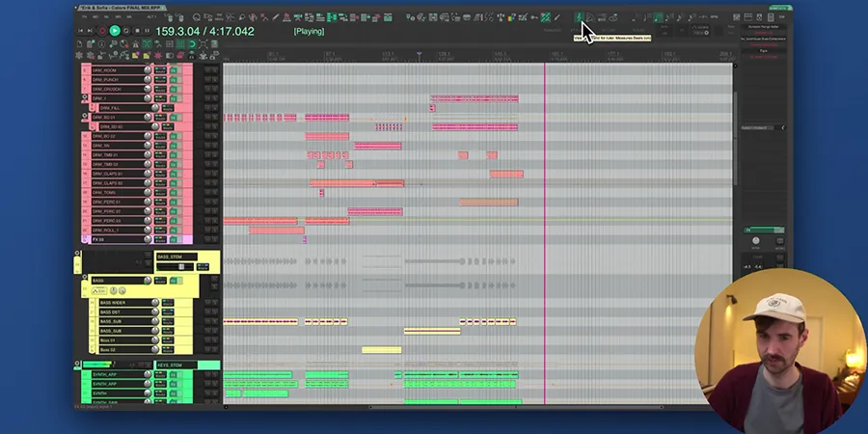Switch to the ML toolbar tab

pos(107,17)
